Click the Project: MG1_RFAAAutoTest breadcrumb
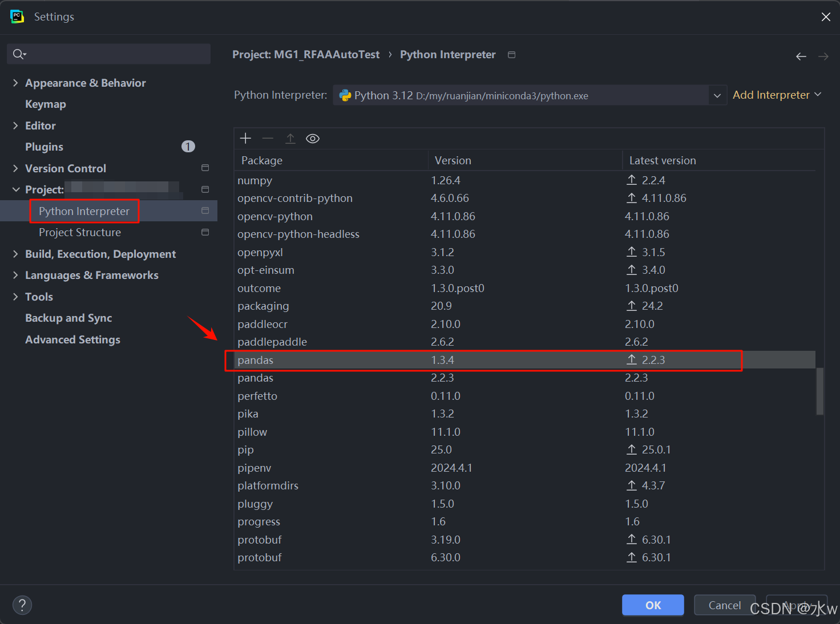The height and width of the screenshot is (624, 840). point(306,54)
